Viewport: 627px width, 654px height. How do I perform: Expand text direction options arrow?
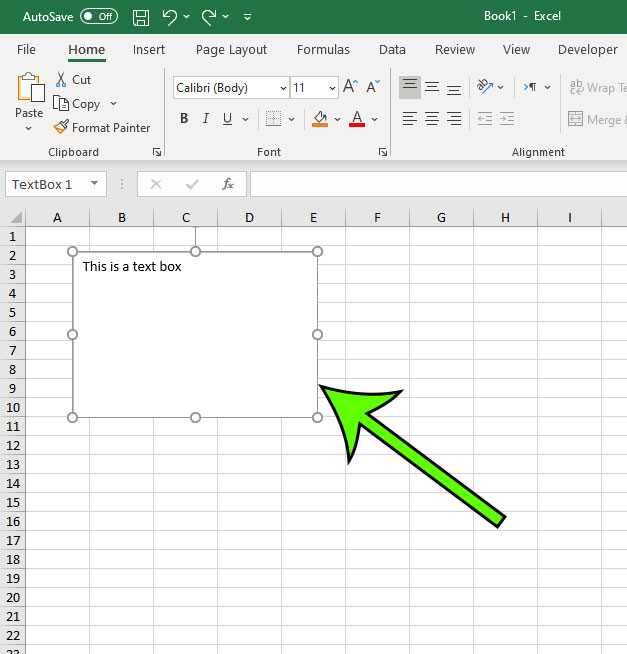548,88
